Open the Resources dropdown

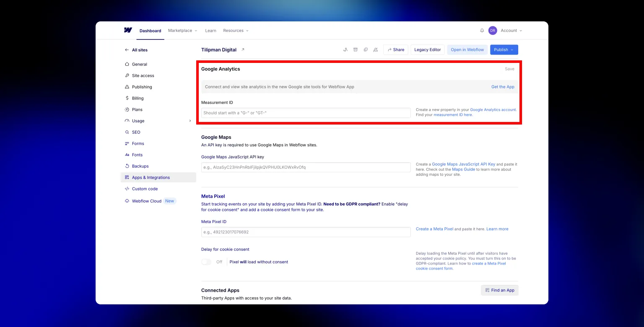(x=236, y=31)
